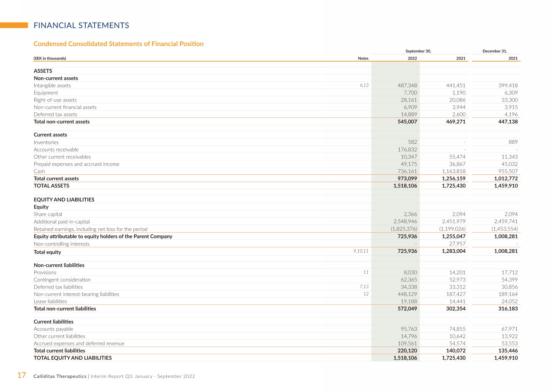Click the December total assets 1,459,910
The image size is (554, 392).
click(x=506, y=186)
